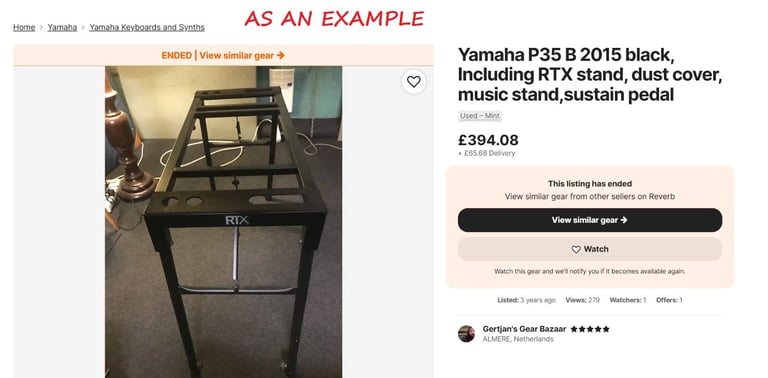Image resolution: width=768 pixels, height=378 pixels.
Task: Click the arrow icon in the ENDED banner
Action: [281, 55]
